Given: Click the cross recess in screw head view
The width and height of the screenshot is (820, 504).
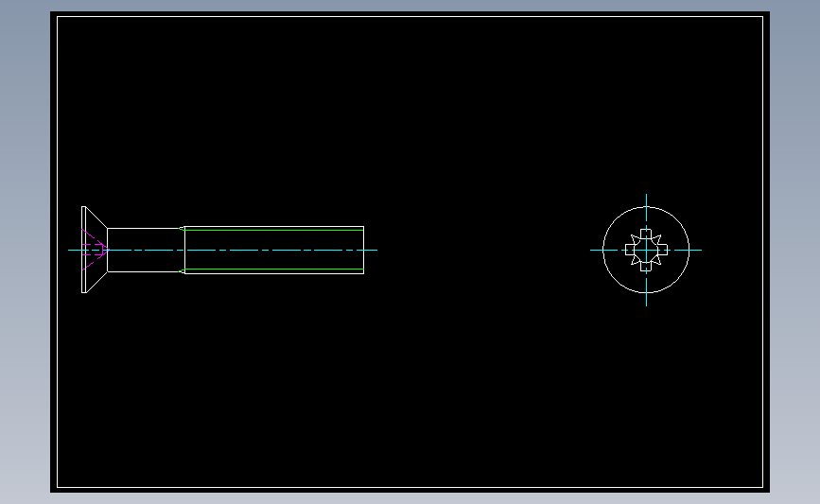Looking at the screenshot, I should point(646,250).
